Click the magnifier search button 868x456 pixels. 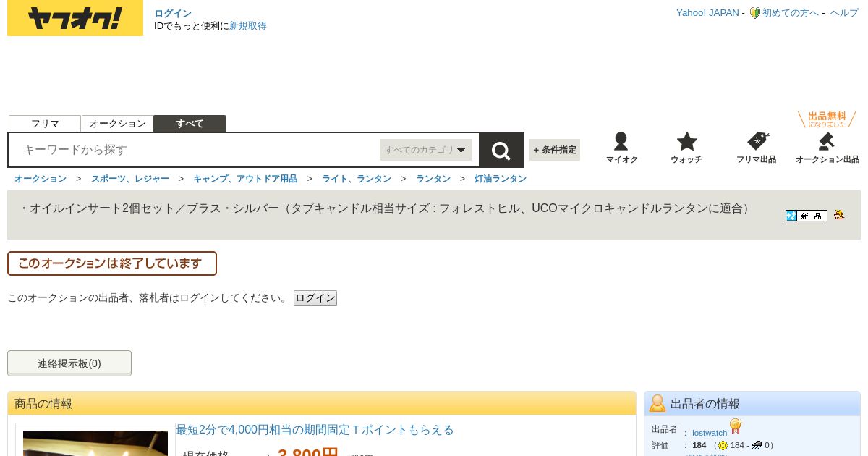[x=501, y=150]
